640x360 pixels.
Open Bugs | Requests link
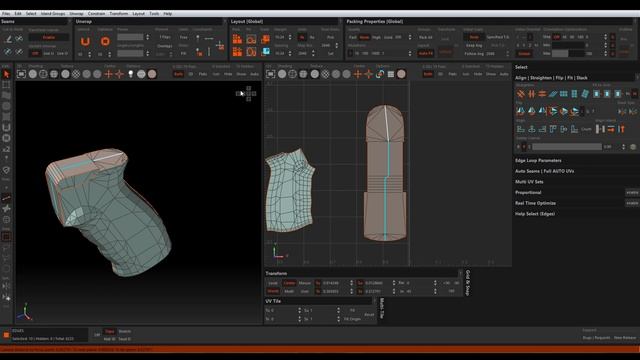point(596,338)
